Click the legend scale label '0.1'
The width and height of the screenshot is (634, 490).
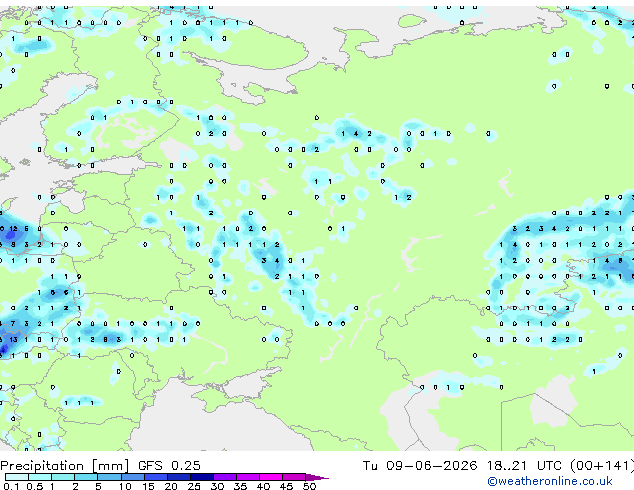(x=11, y=486)
